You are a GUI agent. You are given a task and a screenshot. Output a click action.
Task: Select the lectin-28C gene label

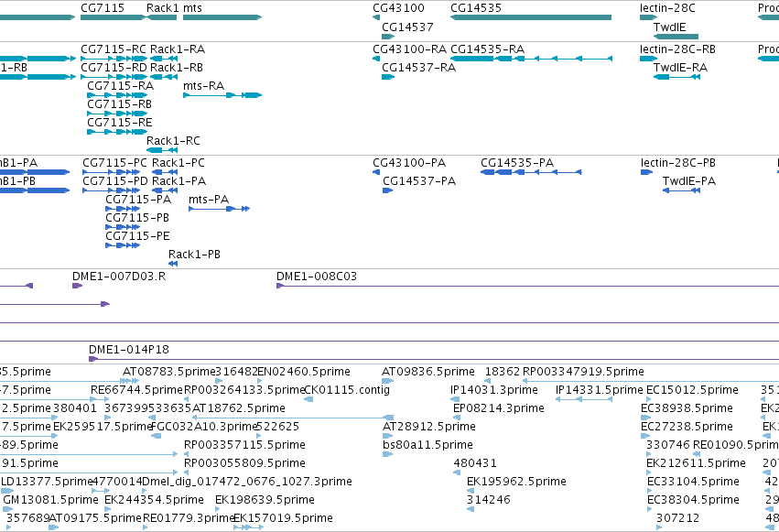click(667, 8)
